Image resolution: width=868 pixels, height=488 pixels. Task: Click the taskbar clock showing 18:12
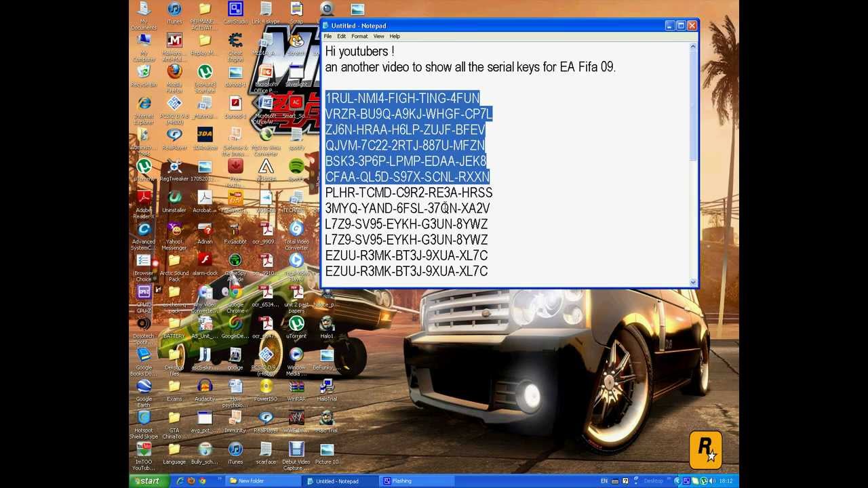tap(726, 481)
